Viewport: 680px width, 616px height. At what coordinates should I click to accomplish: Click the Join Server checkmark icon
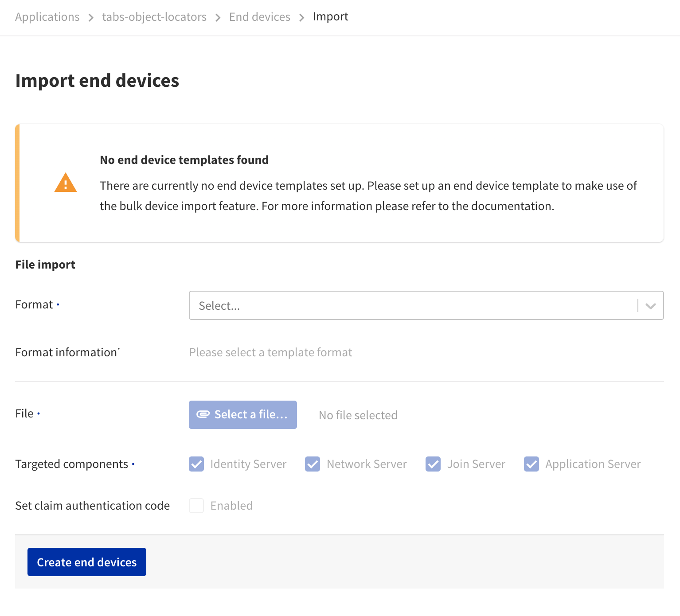(x=433, y=464)
